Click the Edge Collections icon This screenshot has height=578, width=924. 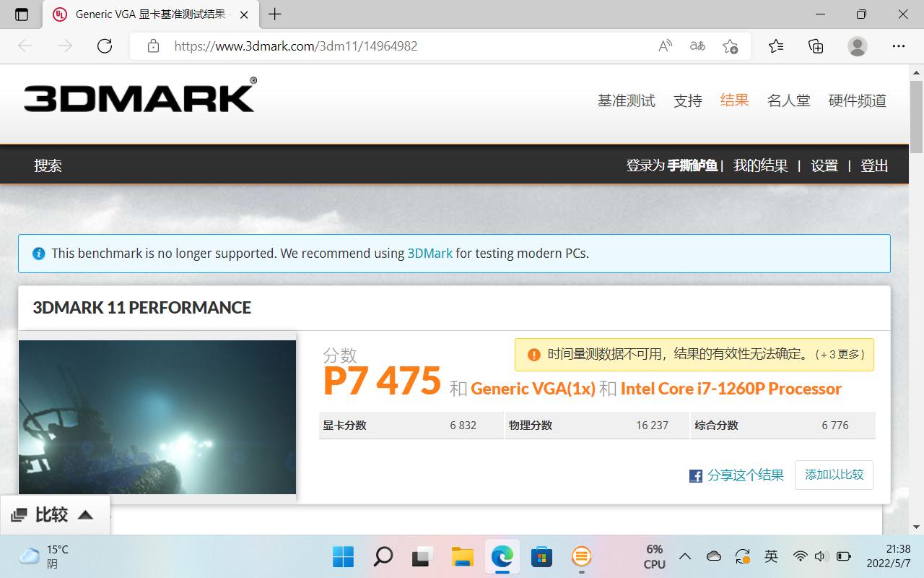815,46
